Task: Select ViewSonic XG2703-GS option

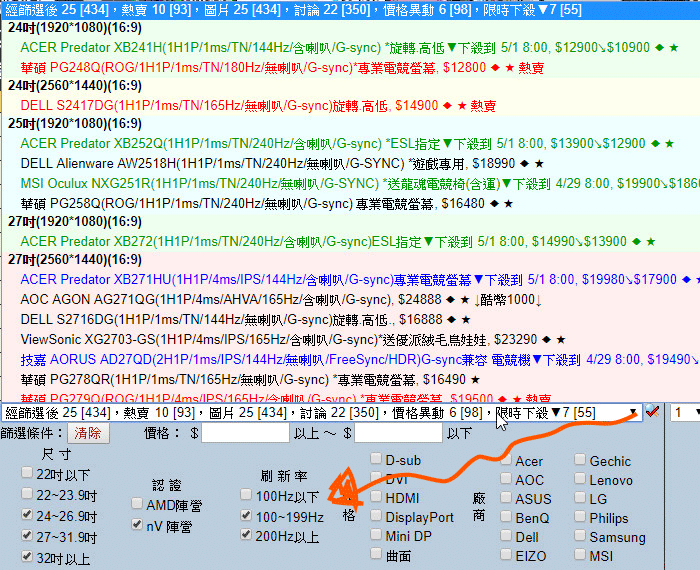Action: pyautogui.click(x=350, y=340)
